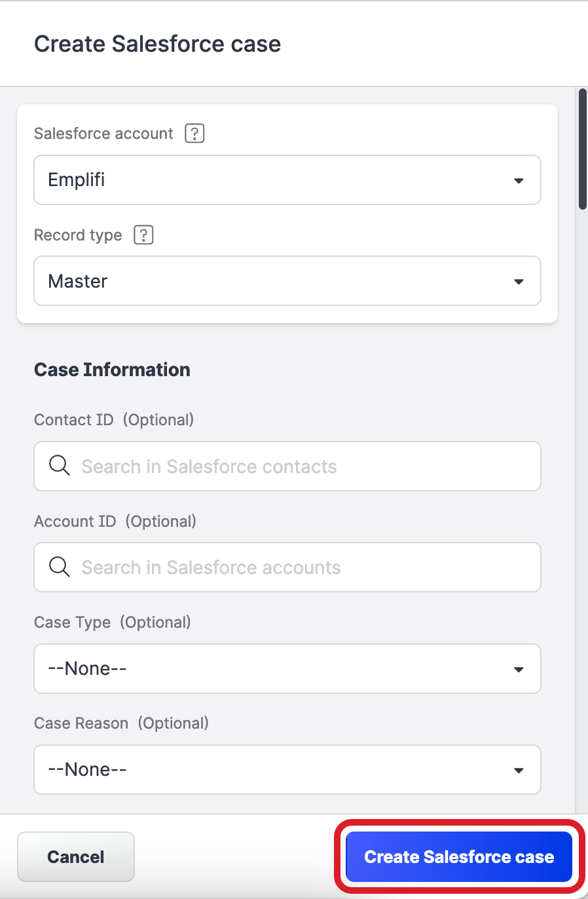This screenshot has height=899, width=588.
Task: Click the Case Information section heading
Action: (x=112, y=369)
